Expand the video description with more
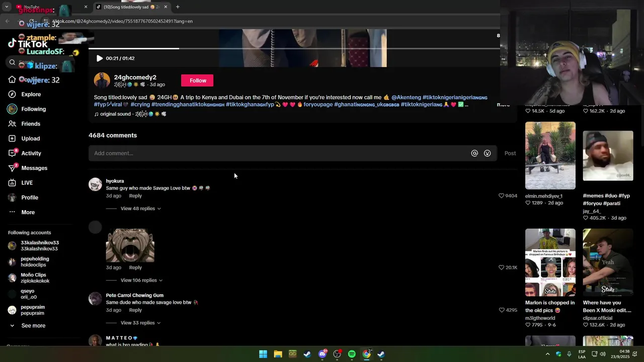 503,105
